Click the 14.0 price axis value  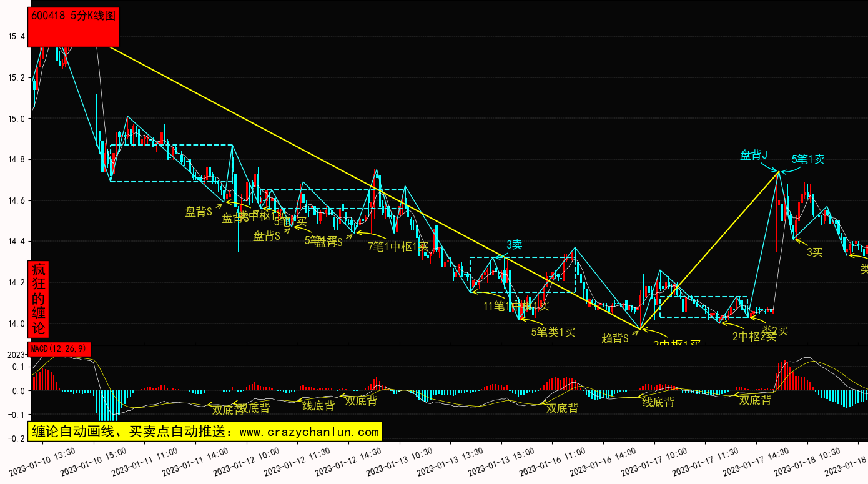coord(16,324)
